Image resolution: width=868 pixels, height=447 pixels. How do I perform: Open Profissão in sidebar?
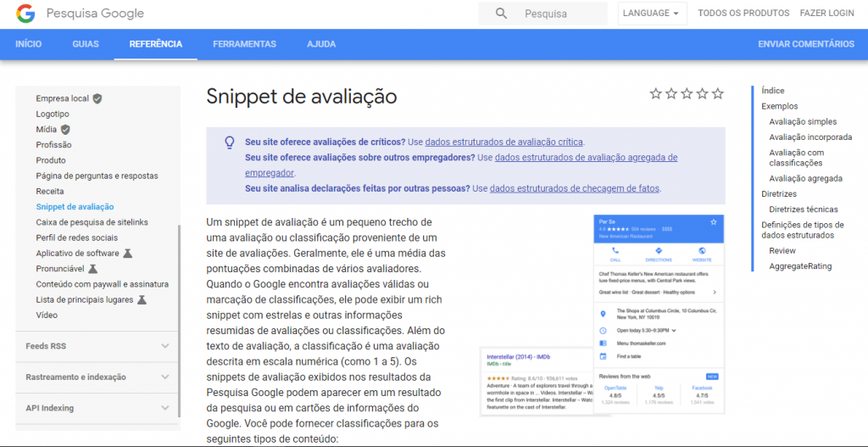click(x=53, y=145)
